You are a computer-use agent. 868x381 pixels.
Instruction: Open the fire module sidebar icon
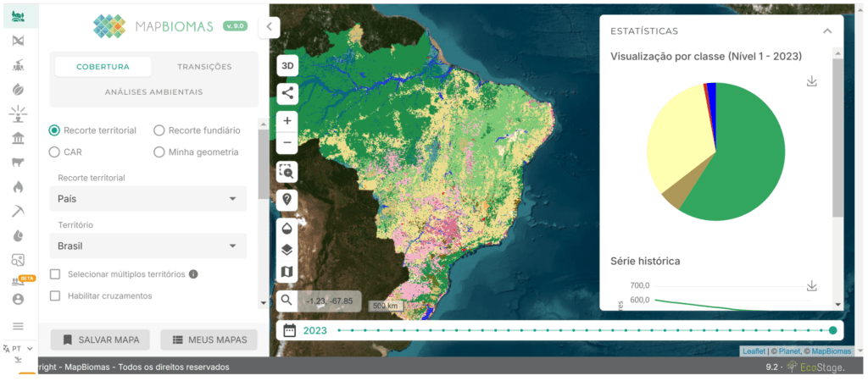(18, 187)
